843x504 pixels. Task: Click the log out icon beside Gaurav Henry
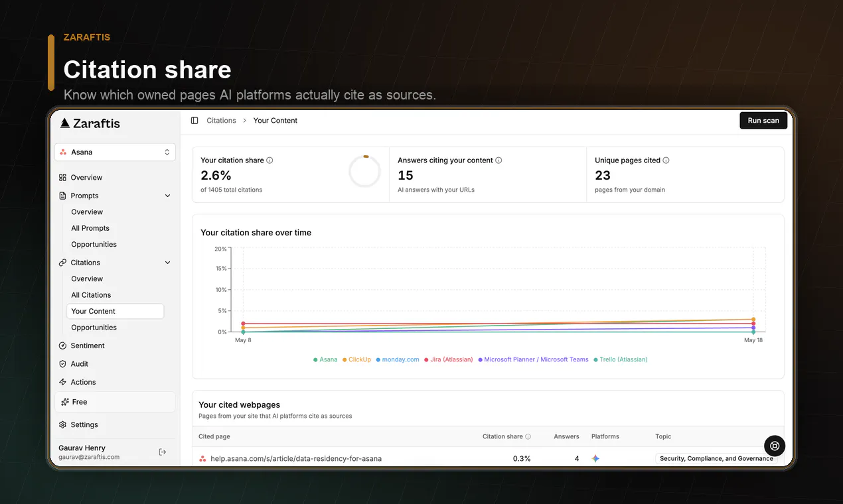163,452
